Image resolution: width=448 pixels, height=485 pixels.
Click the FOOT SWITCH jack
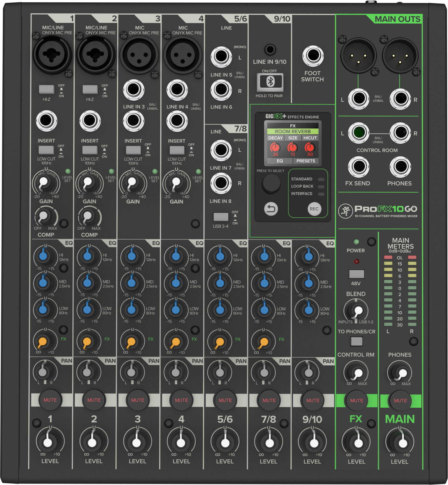click(313, 56)
